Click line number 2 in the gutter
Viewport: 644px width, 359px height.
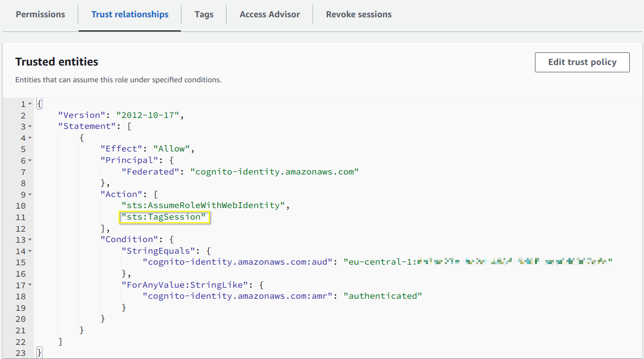[x=23, y=115]
